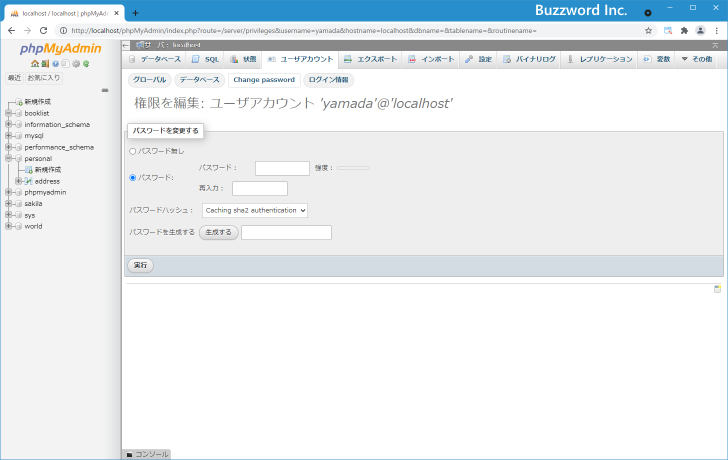Viewport: 728px width, 460px height.
Task: Click the booklist database icon
Action: tap(19, 113)
